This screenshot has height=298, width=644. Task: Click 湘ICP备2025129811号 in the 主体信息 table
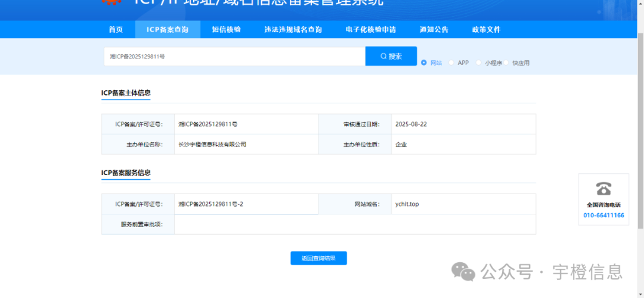208,124
